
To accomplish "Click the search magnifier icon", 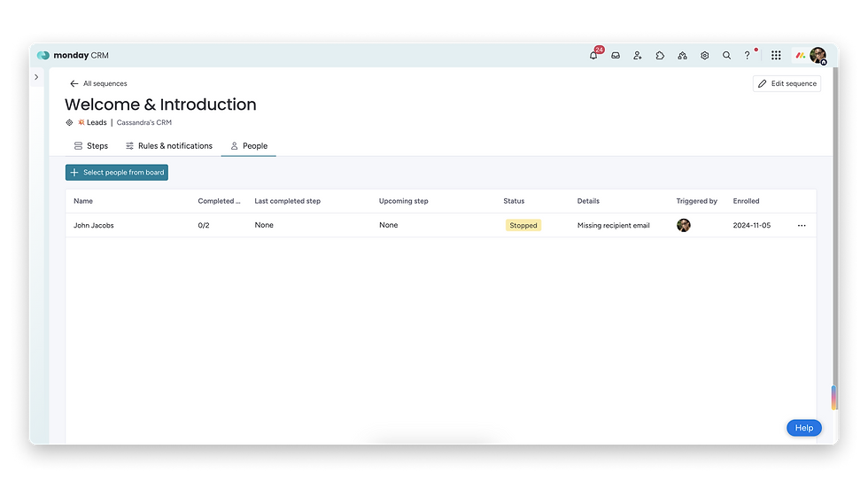I will 727,55.
